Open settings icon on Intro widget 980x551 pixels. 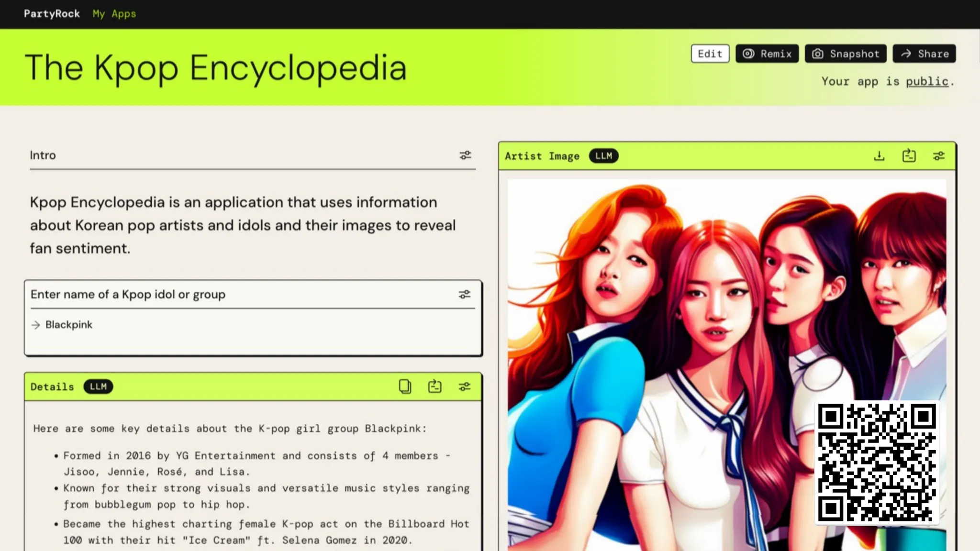465,155
